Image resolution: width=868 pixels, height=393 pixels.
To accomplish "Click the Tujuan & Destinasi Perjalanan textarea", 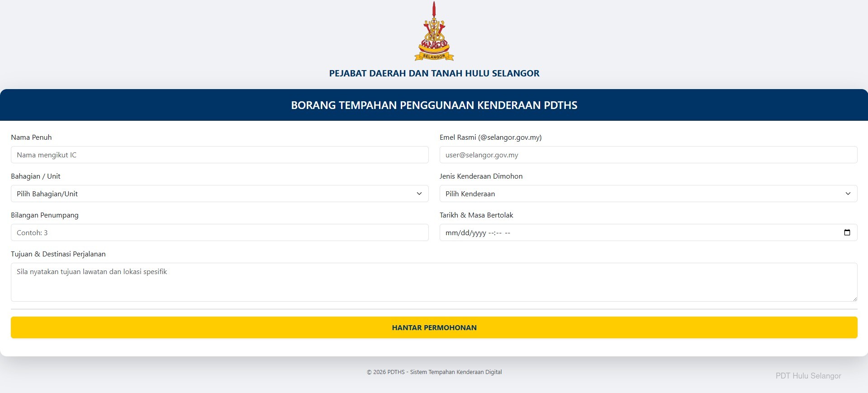I will [434, 282].
